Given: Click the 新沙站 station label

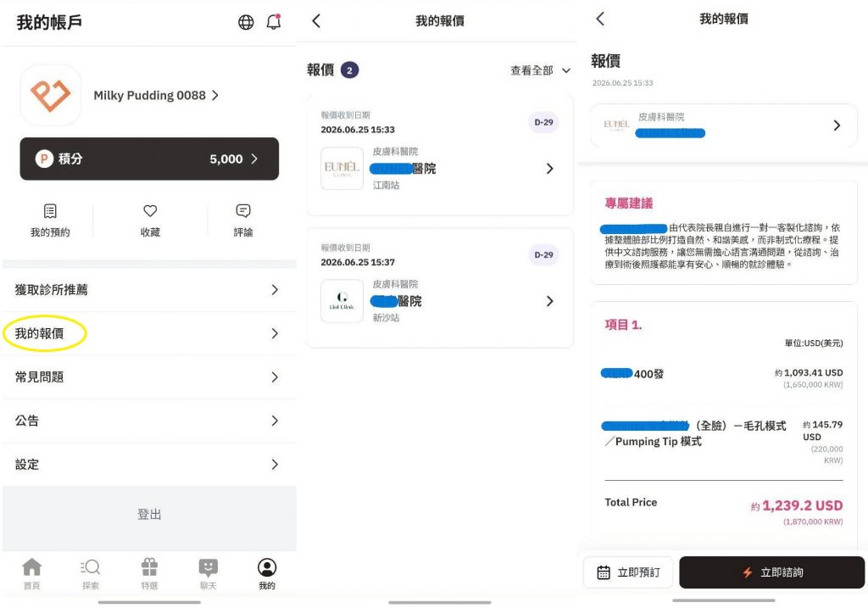Looking at the screenshot, I should 386,318.
